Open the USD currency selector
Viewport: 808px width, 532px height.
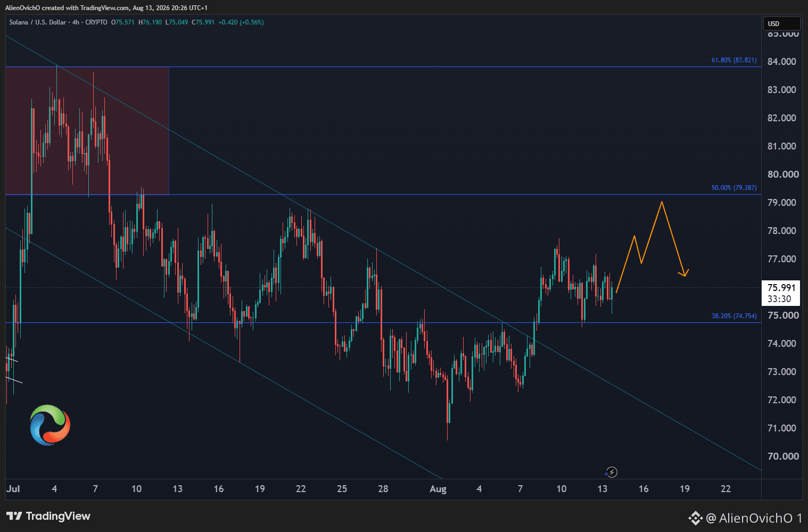click(781, 23)
